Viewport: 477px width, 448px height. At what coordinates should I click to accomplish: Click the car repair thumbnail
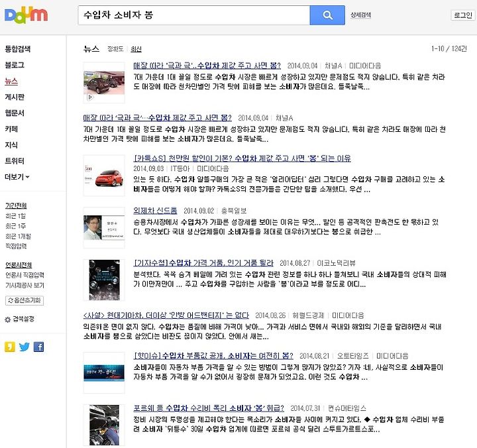tap(104, 425)
